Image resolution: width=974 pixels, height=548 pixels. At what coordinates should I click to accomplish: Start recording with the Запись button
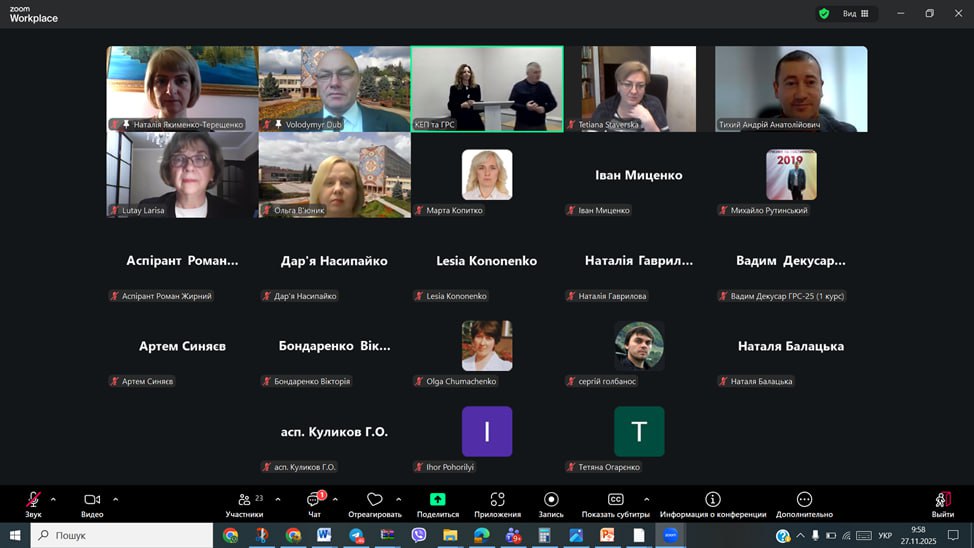pos(551,500)
